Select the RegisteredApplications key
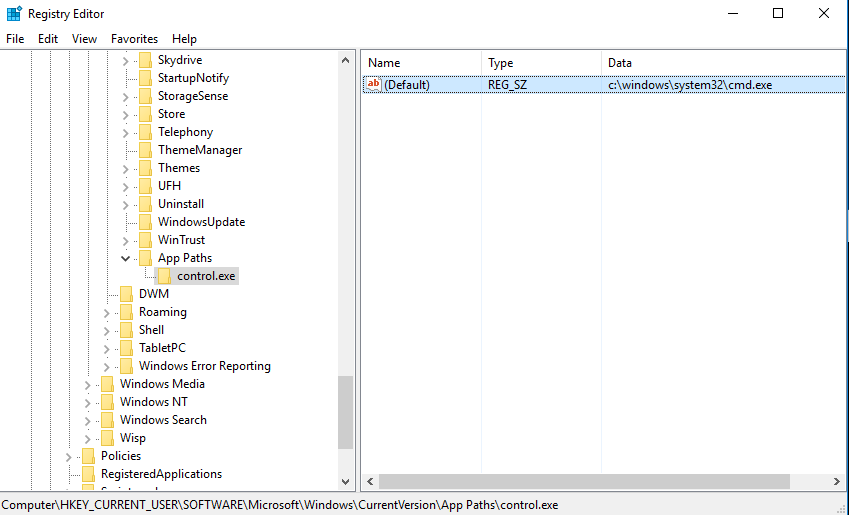 click(161, 474)
